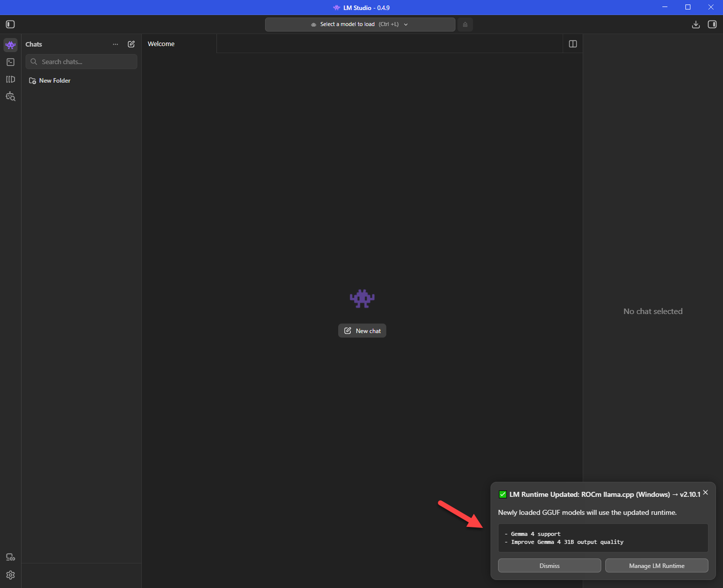Click the Manage LM Runtime button
The width and height of the screenshot is (723, 588).
click(657, 566)
